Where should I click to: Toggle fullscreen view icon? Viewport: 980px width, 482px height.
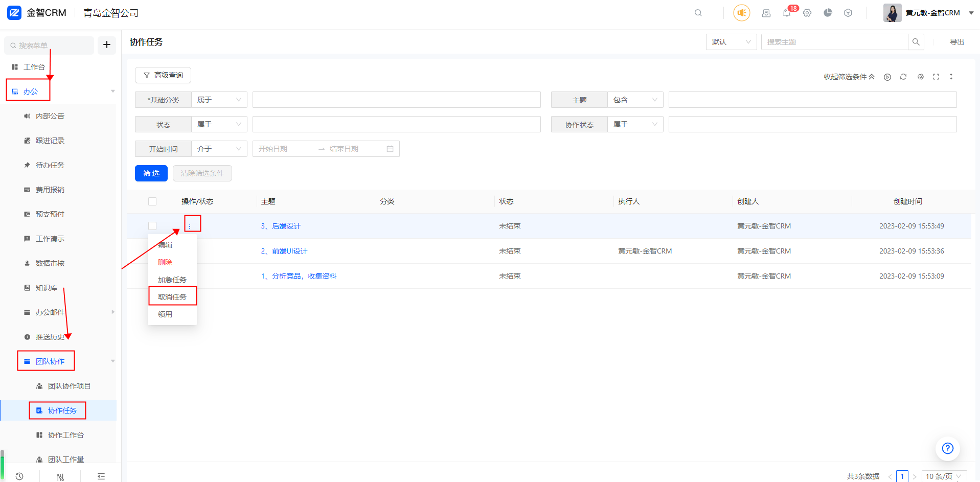point(936,77)
